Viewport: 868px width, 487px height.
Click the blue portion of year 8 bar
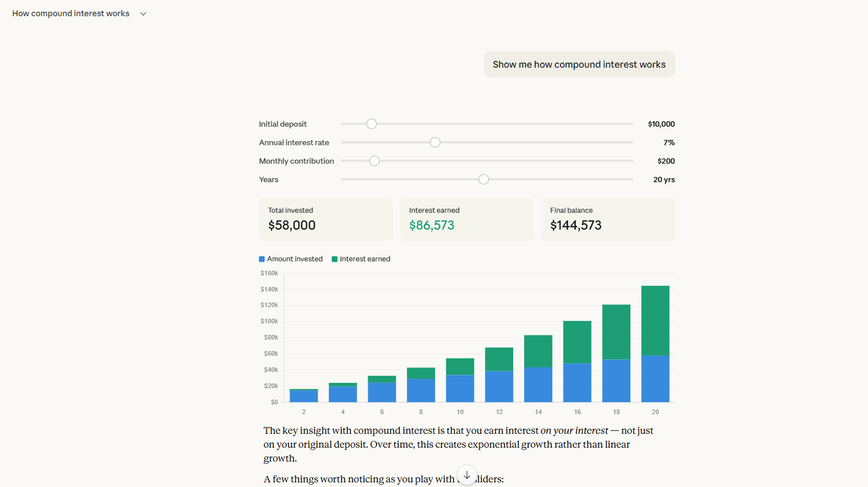pyautogui.click(x=421, y=390)
